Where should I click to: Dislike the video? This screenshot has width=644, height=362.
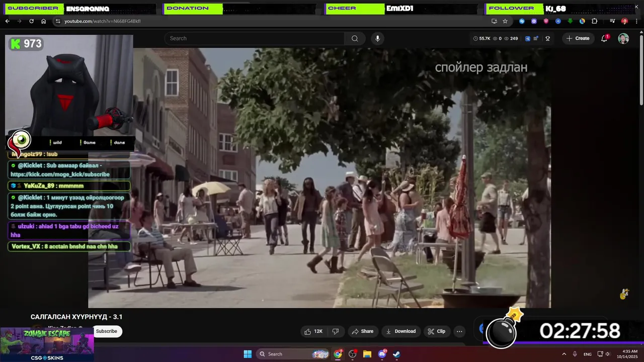pyautogui.click(x=335, y=331)
